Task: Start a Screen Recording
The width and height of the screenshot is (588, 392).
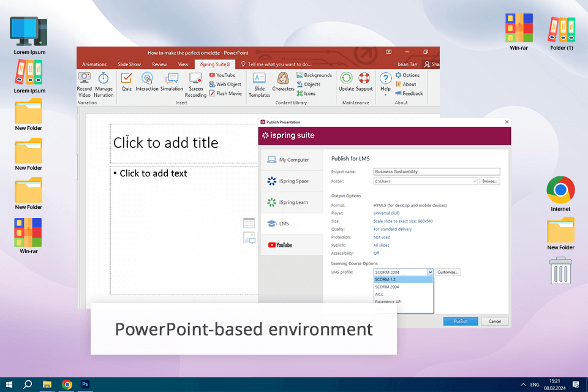Action: (196, 85)
